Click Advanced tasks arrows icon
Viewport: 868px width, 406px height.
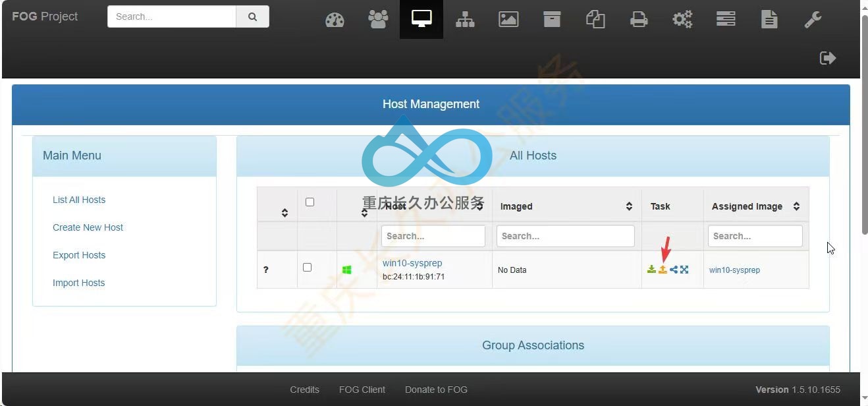pyautogui.click(x=684, y=270)
